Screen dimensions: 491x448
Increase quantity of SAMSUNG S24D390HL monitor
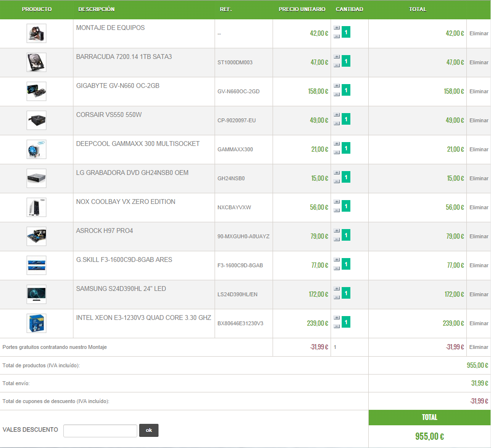[337, 289]
